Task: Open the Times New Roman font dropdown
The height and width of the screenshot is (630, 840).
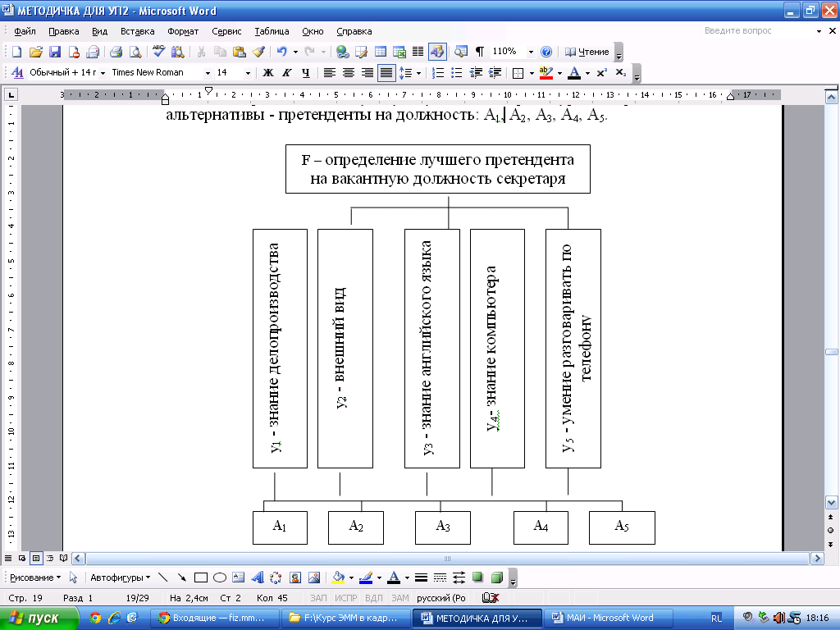Action: pyautogui.click(x=208, y=73)
